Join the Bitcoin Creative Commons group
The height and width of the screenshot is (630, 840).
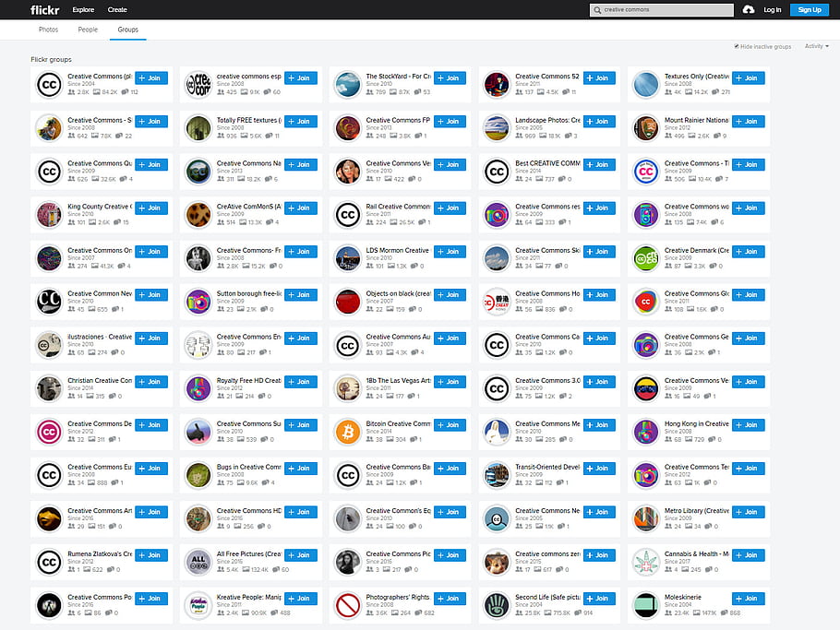(x=450, y=425)
